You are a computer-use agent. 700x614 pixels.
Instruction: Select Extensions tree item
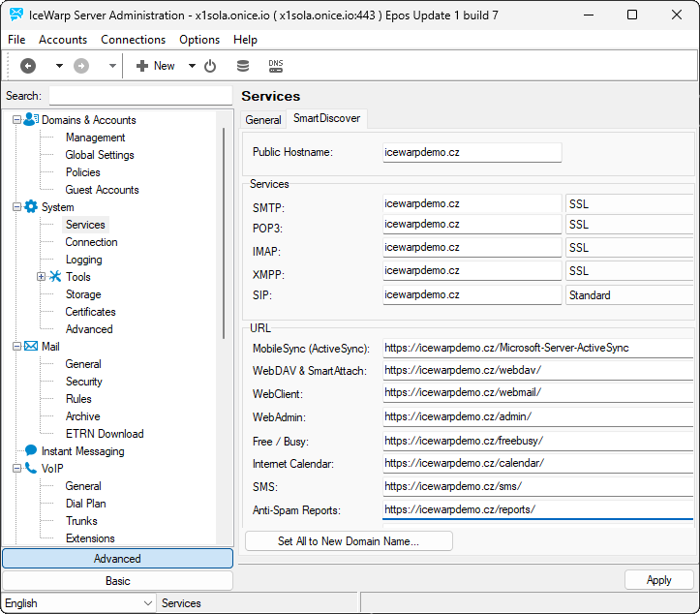point(90,538)
